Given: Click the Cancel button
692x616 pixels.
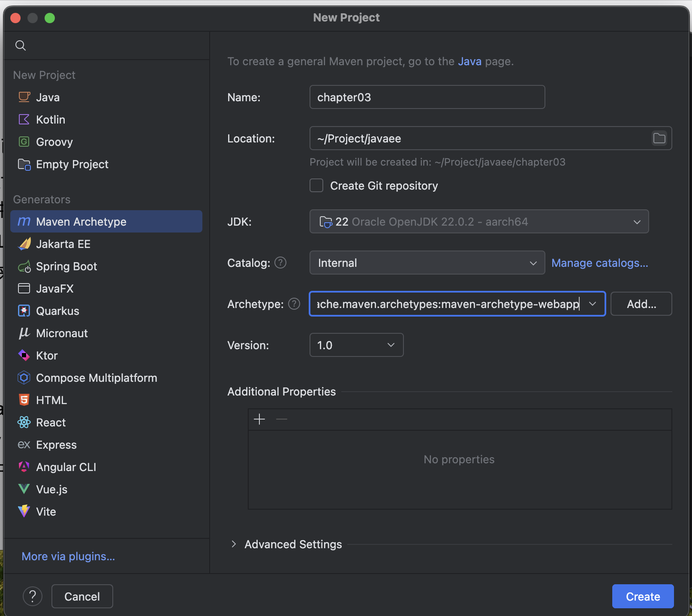Looking at the screenshot, I should pyautogui.click(x=82, y=596).
